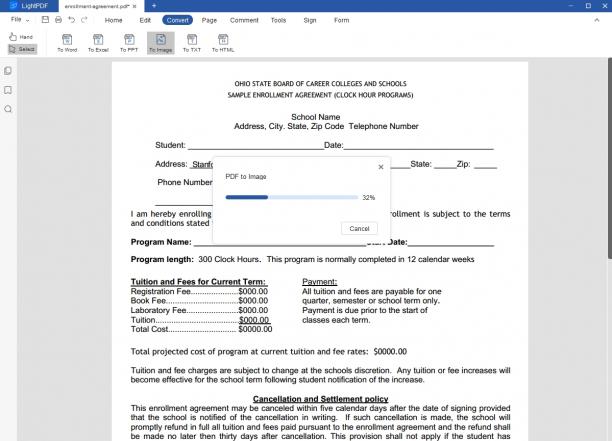Click the 'Registration Fee' line
The height and width of the screenshot is (441, 612).
click(x=199, y=292)
